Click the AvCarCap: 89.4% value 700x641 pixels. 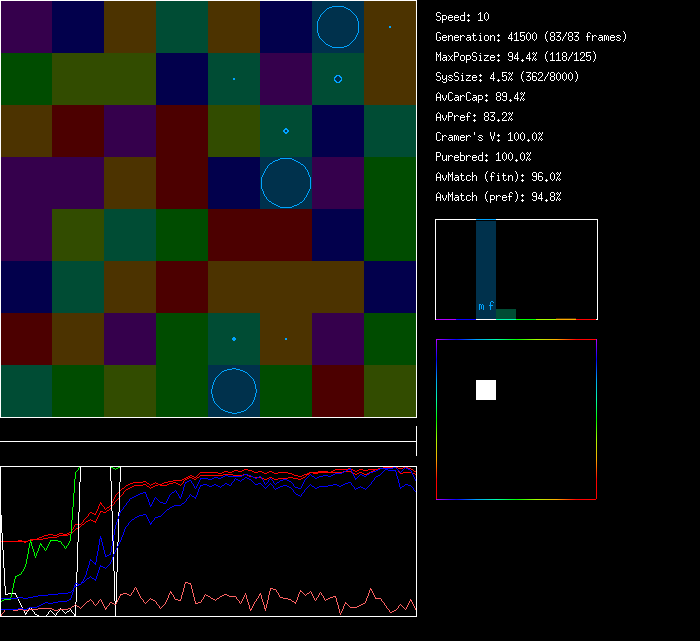(x=480, y=97)
